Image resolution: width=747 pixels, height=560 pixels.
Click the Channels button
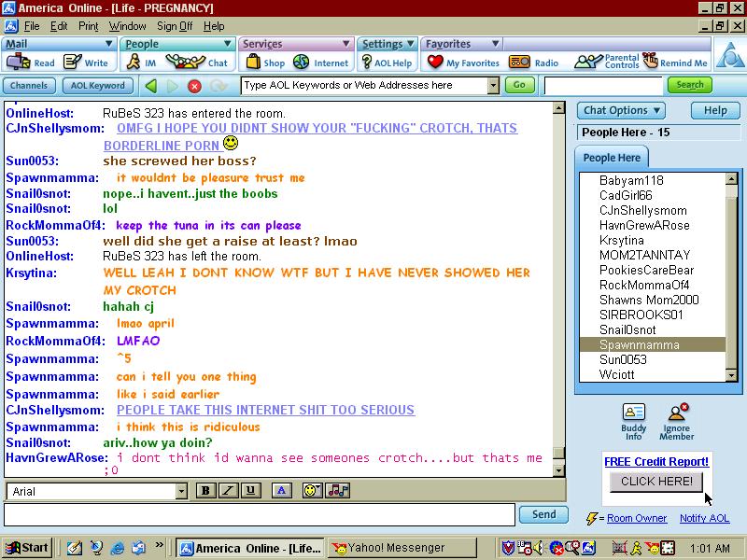29,86
